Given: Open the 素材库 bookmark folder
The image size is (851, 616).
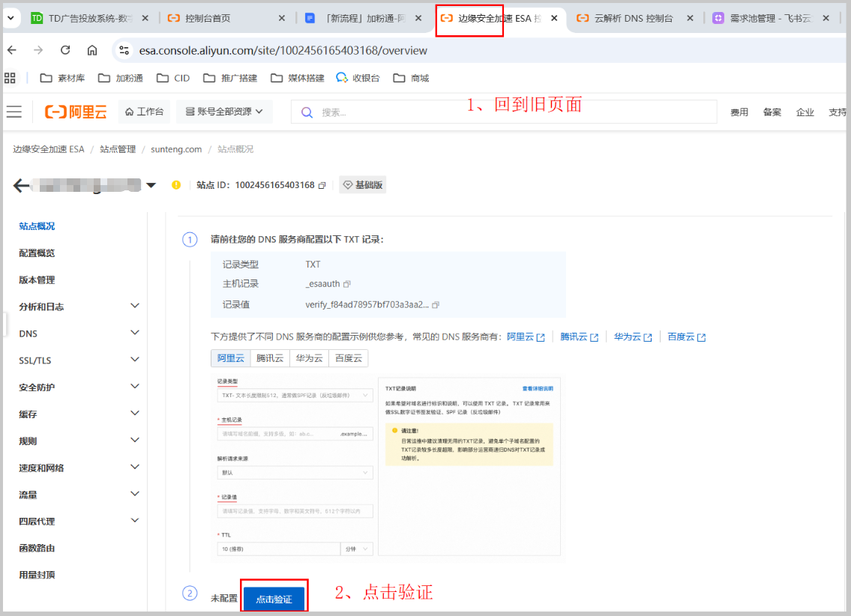Looking at the screenshot, I should coord(63,78).
